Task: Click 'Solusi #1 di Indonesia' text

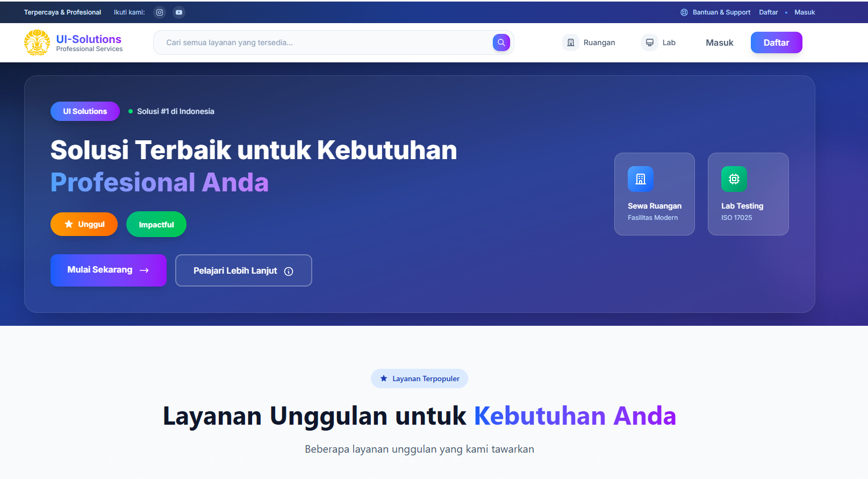Action: coord(176,111)
